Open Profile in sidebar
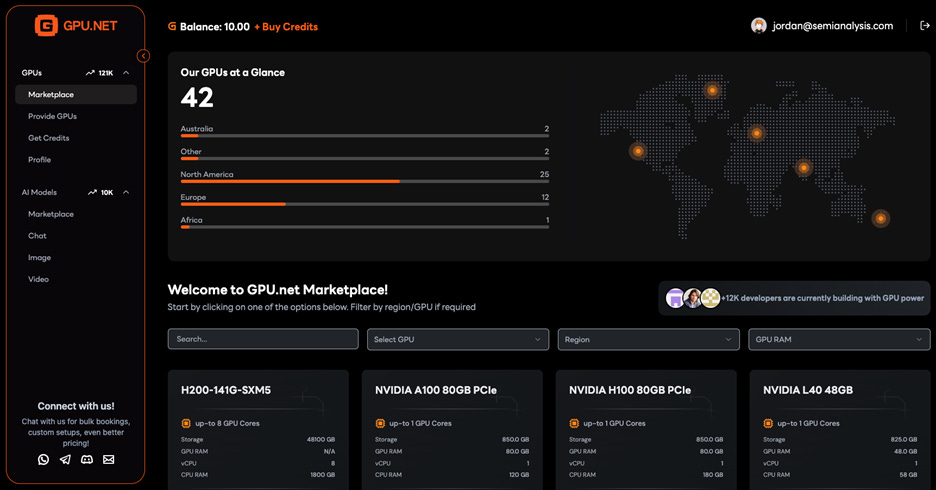 (x=39, y=160)
